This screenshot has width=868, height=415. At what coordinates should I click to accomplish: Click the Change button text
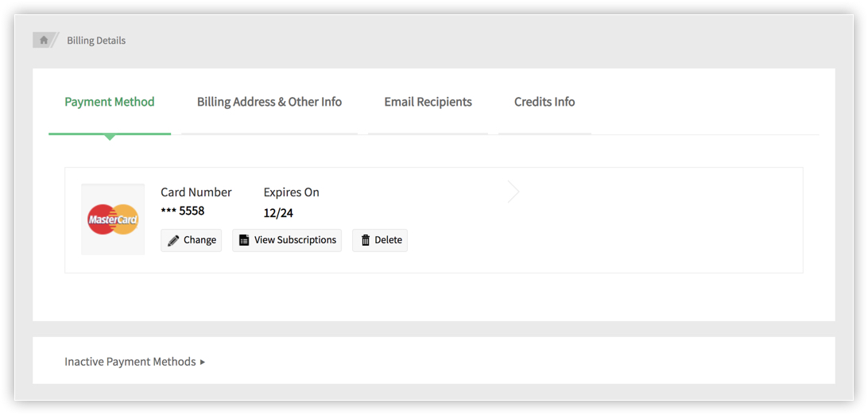pyautogui.click(x=200, y=240)
